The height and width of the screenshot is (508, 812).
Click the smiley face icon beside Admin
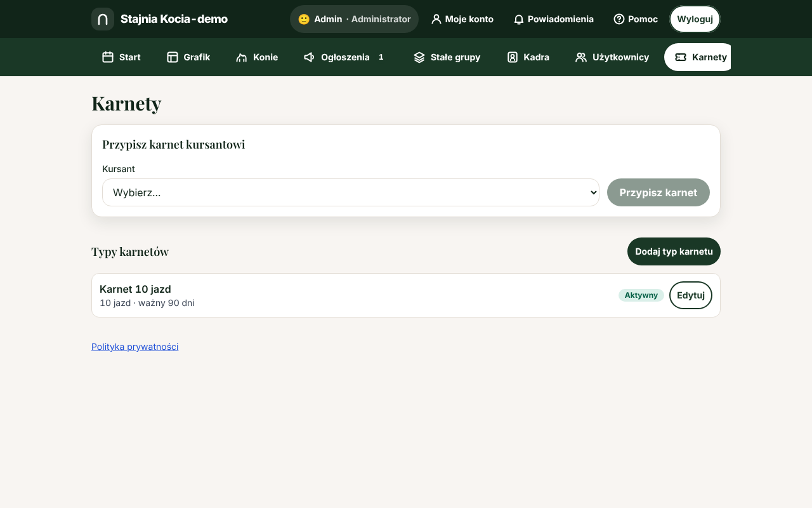tap(304, 19)
